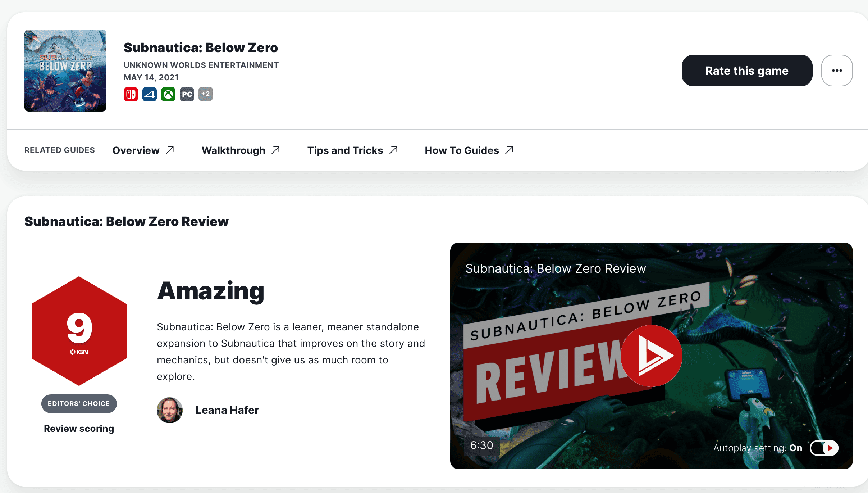Open the Overview guide link
Image resolution: width=868 pixels, height=493 pixels.
143,150
